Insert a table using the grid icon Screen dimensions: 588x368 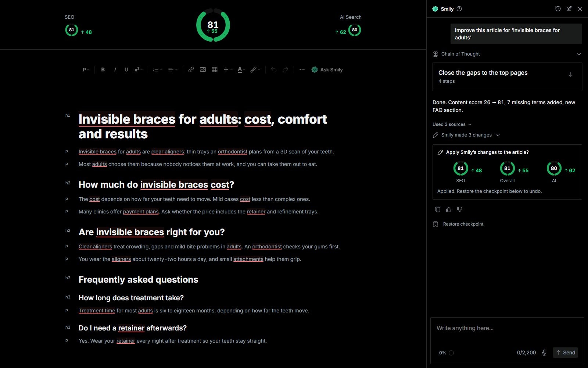click(215, 70)
